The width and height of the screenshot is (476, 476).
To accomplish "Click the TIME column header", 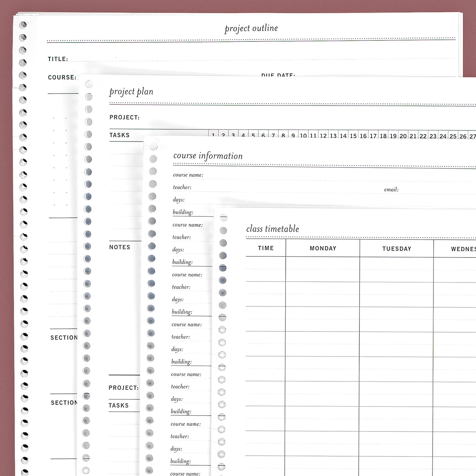I will pos(266,248).
